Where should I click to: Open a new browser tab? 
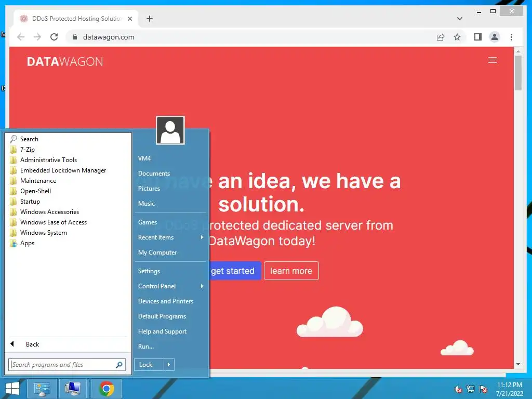[149, 19]
